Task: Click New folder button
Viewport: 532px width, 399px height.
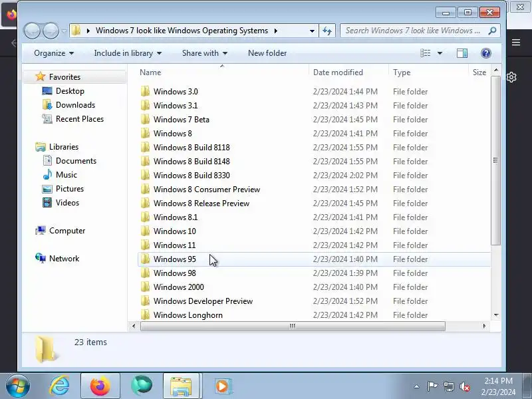Action: [267, 53]
